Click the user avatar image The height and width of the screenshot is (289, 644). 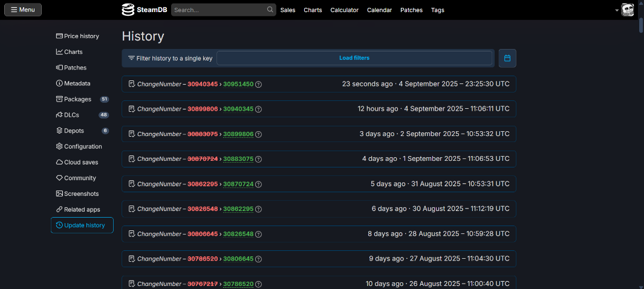(627, 10)
